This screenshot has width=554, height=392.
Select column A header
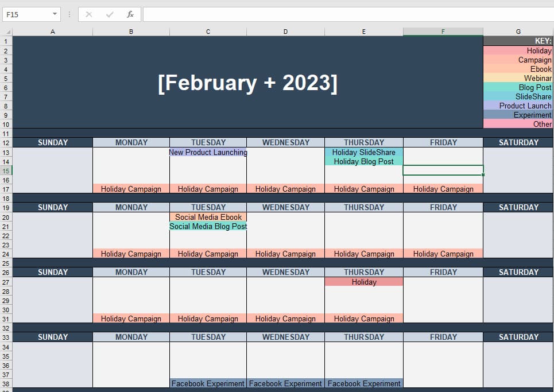pos(53,32)
